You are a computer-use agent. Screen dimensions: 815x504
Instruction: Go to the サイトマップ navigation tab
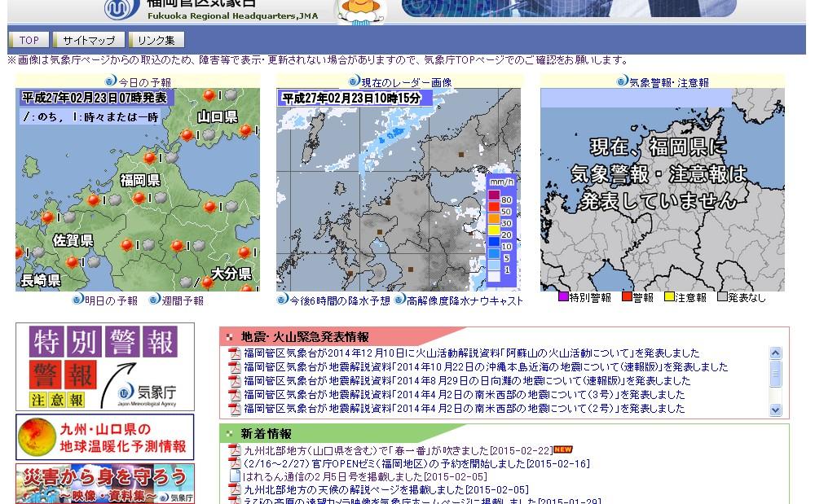tap(89, 40)
